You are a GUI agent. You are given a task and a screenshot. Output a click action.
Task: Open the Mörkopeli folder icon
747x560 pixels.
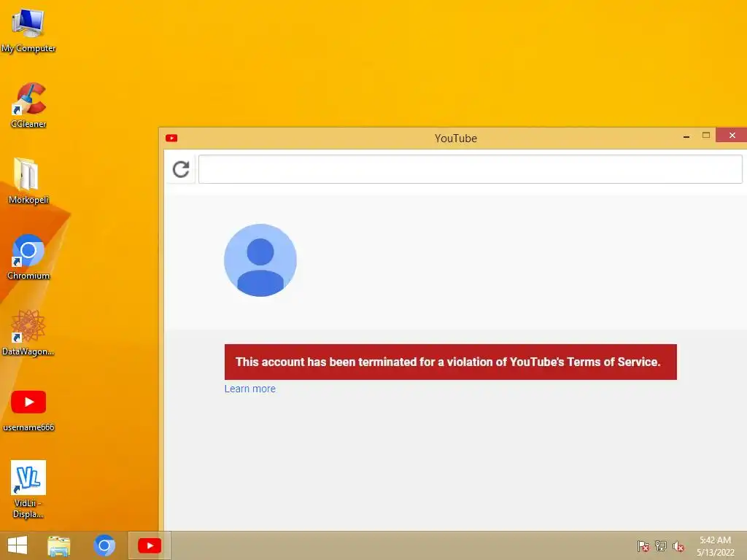28,181
